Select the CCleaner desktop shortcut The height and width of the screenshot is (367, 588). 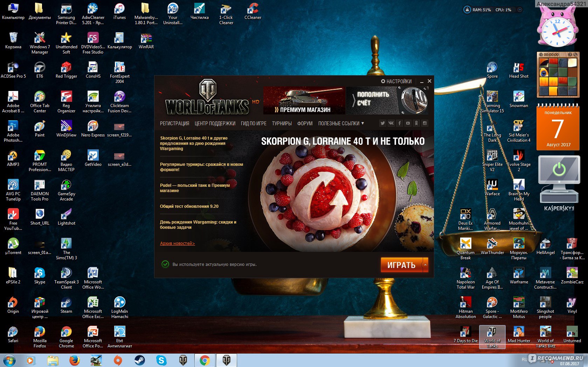[x=253, y=11]
